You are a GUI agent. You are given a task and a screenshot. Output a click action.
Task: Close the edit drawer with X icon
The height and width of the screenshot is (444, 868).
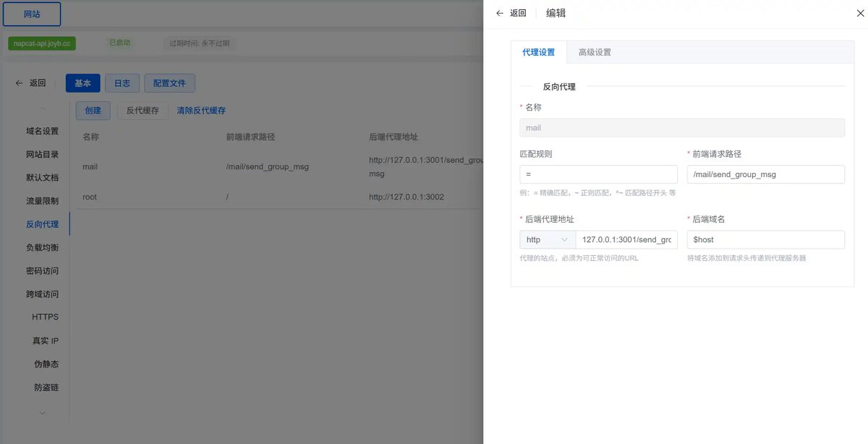860,13
